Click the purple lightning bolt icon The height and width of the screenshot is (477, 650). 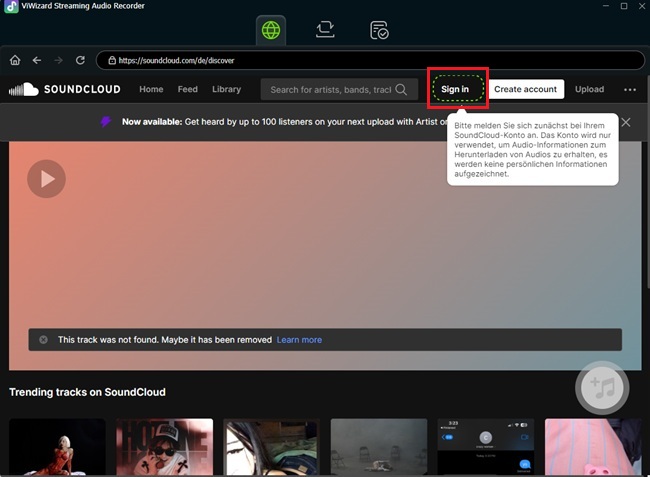(106, 121)
